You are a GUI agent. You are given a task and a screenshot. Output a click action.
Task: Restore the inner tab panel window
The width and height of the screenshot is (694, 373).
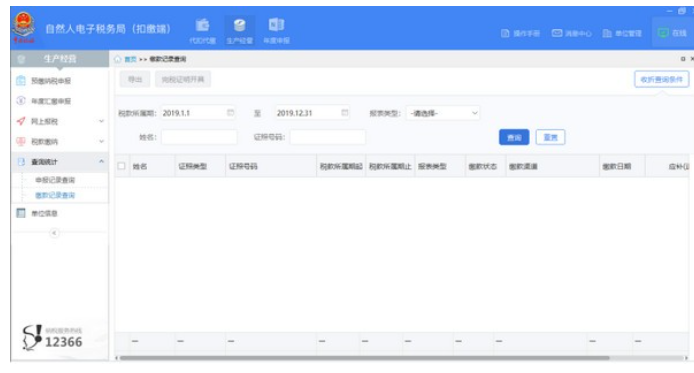(683, 59)
